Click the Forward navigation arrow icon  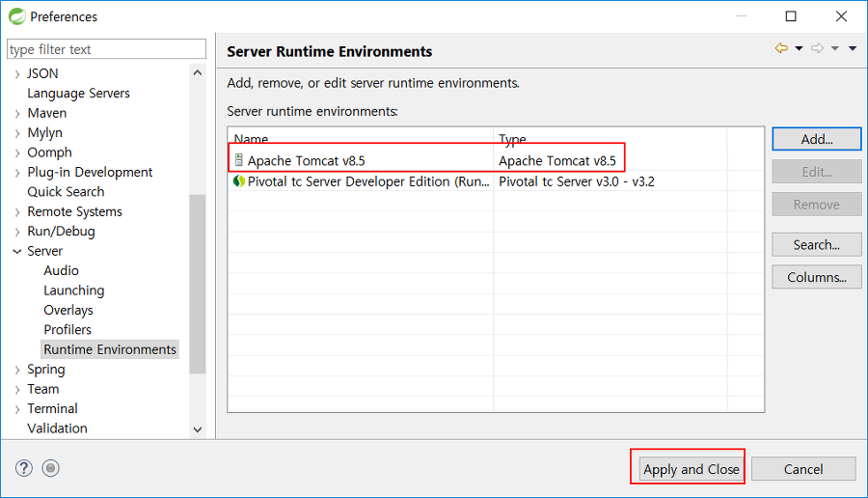coord(817,48)
